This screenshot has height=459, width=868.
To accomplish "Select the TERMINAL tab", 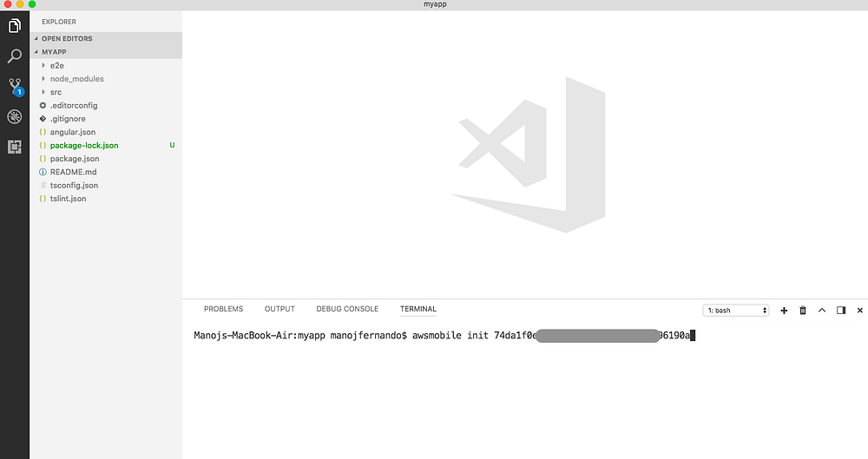I will tap(418, 309).
